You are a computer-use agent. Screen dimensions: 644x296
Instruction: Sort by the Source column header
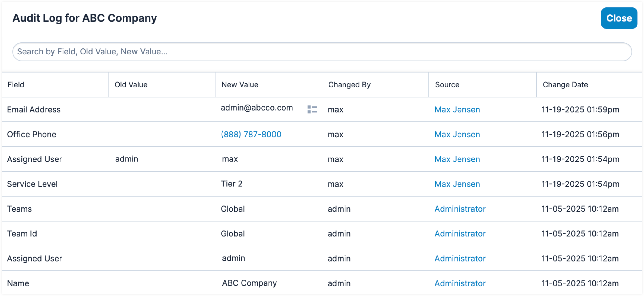(447, 84)
